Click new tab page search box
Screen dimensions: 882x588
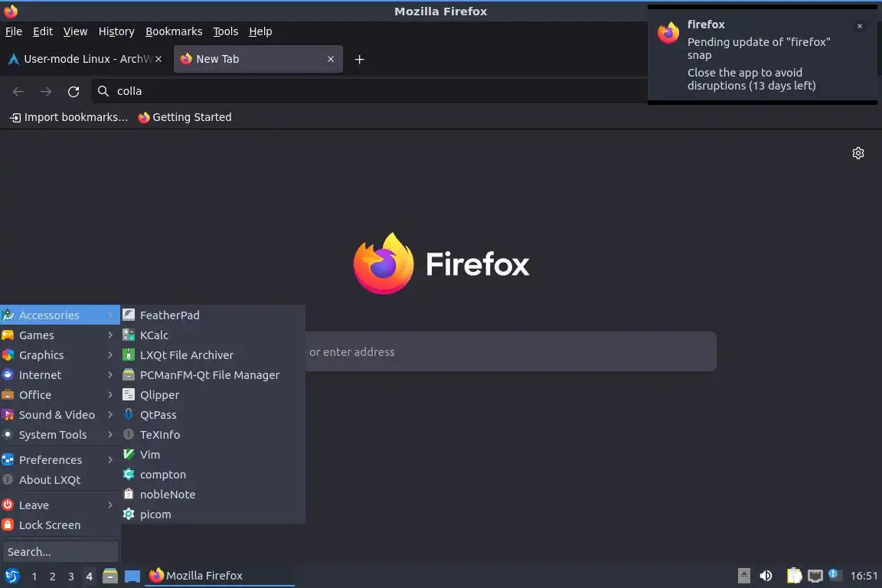click(x=511, y=351)
